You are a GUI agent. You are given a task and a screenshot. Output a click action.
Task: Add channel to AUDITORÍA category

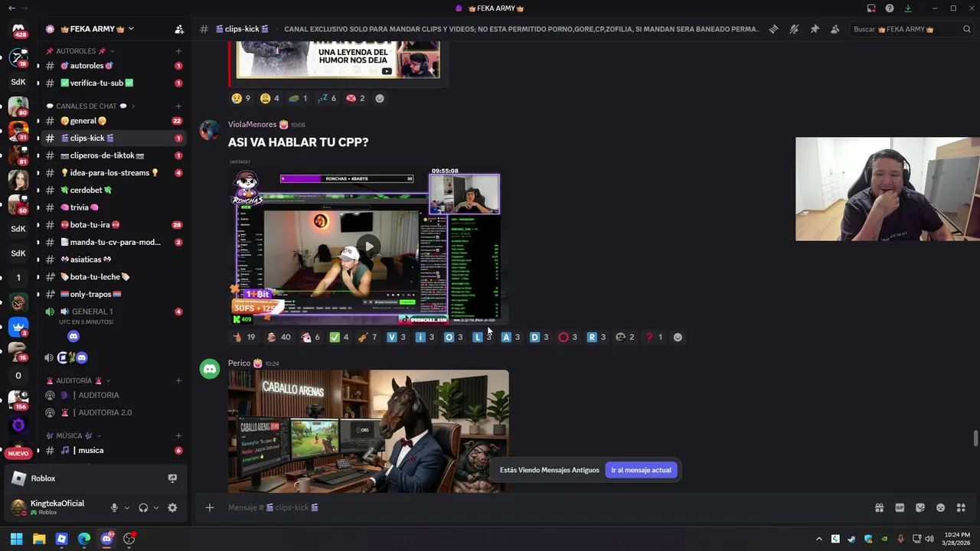178,380
